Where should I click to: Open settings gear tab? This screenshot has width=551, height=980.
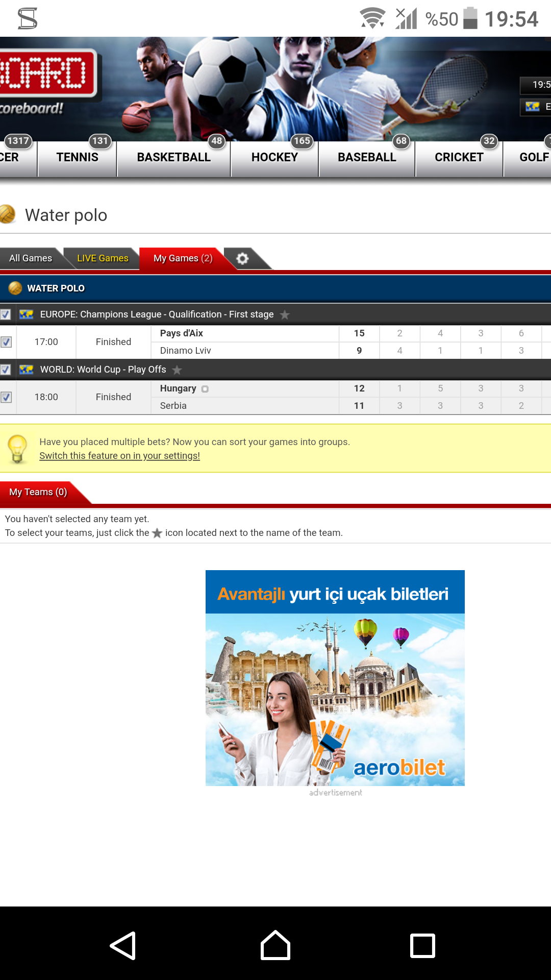point(243,258)
